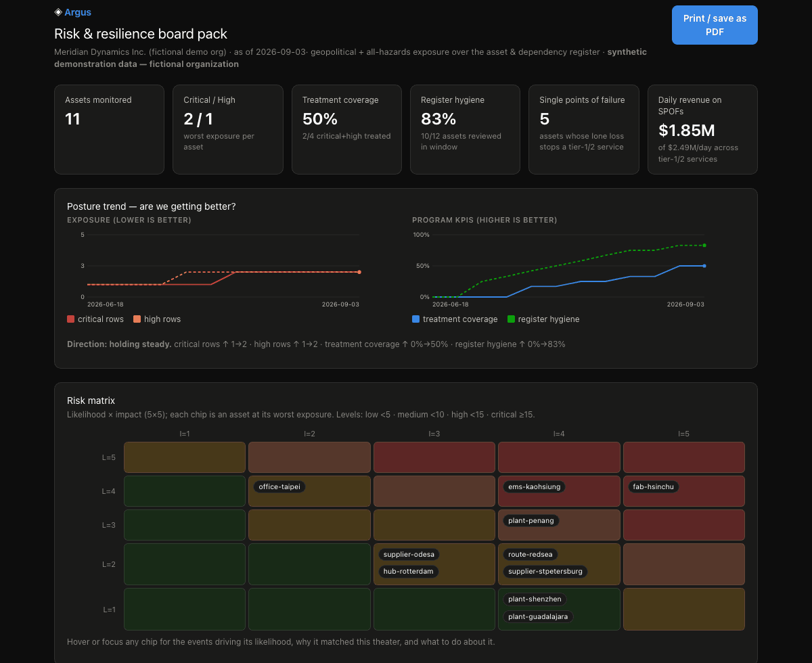Click the I=3 column header
Viewport: 812px width, 663px height.
point(434,434)
